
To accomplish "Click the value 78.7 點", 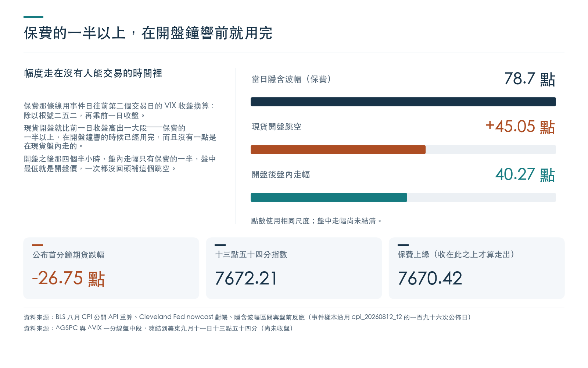I will click(x=530, y=79).
